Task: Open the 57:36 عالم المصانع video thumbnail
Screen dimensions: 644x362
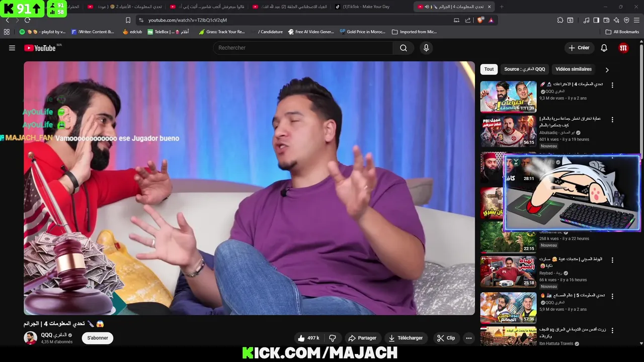Action: pos(508,307)
